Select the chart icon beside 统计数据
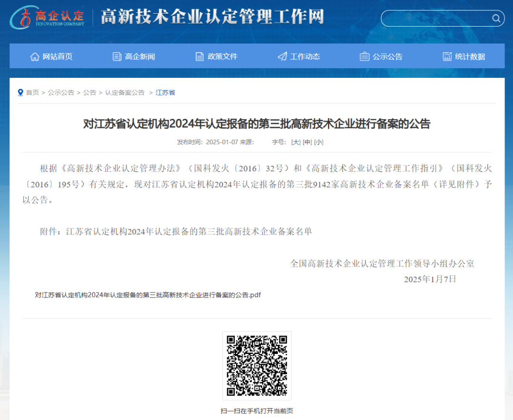The image size is (513, 420). point(447,56)
